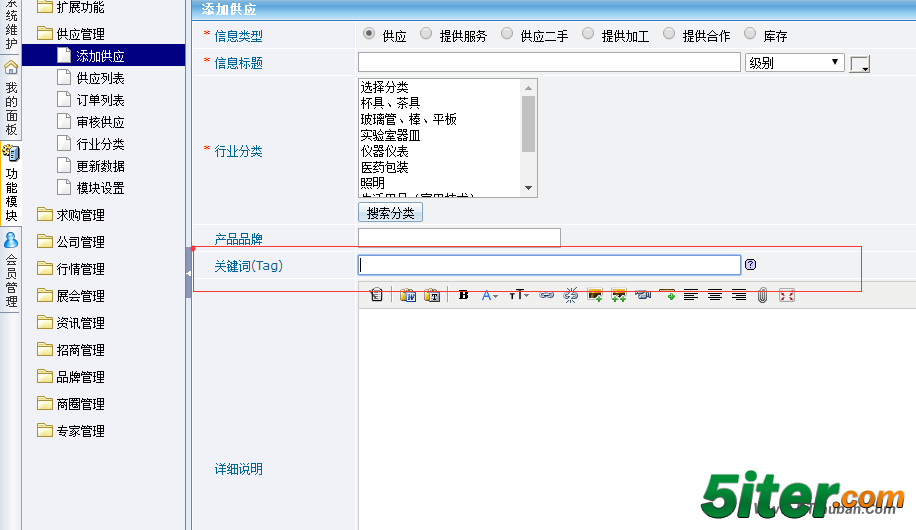Viewport: 916px width, 530px height.
Task: Select the 提供服务 radio option
Action: click(x=426, y=34)
